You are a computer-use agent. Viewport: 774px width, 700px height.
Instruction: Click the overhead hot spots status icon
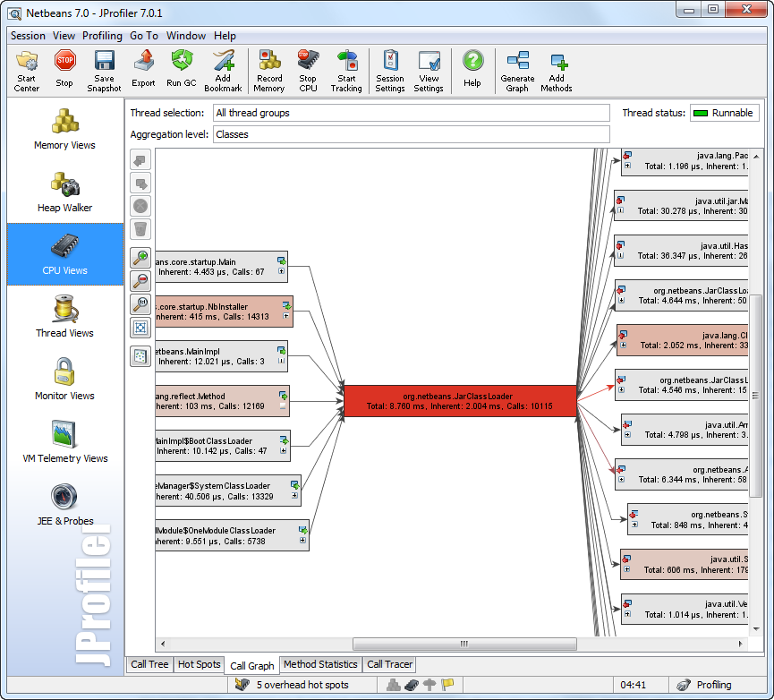pyautogui.click(x=242, y=685)
